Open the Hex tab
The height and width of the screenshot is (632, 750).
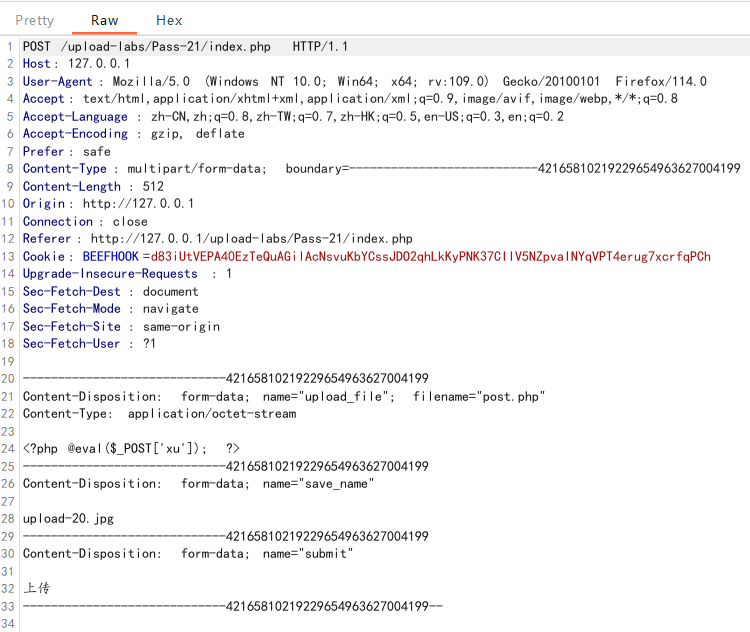click(x=169, y=21)
